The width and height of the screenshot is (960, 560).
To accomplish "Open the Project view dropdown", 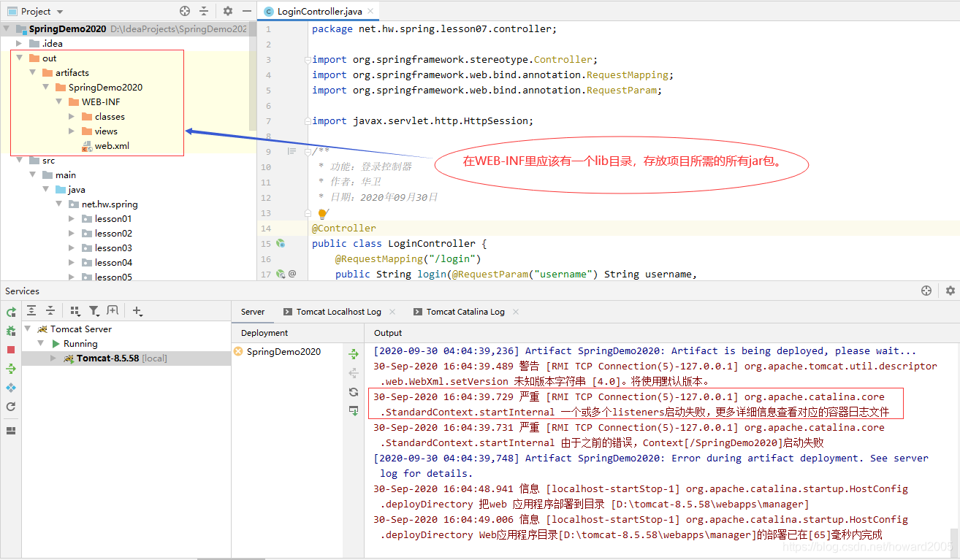I will 59,12.
